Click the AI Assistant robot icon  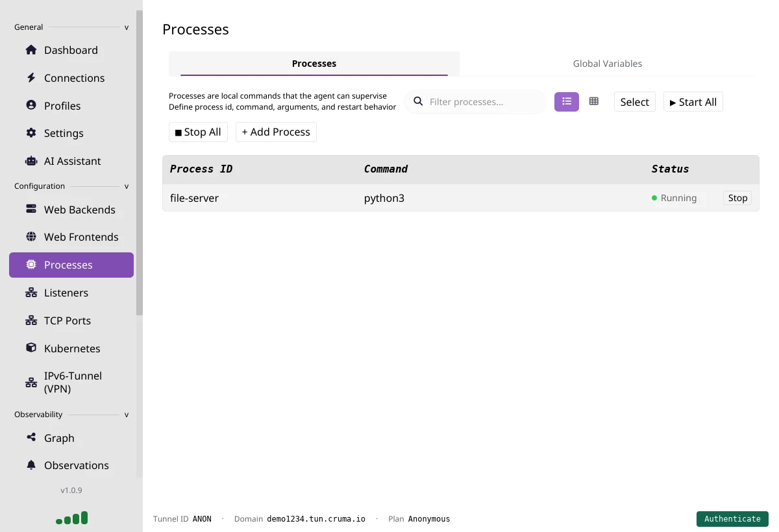click(31, 161)
